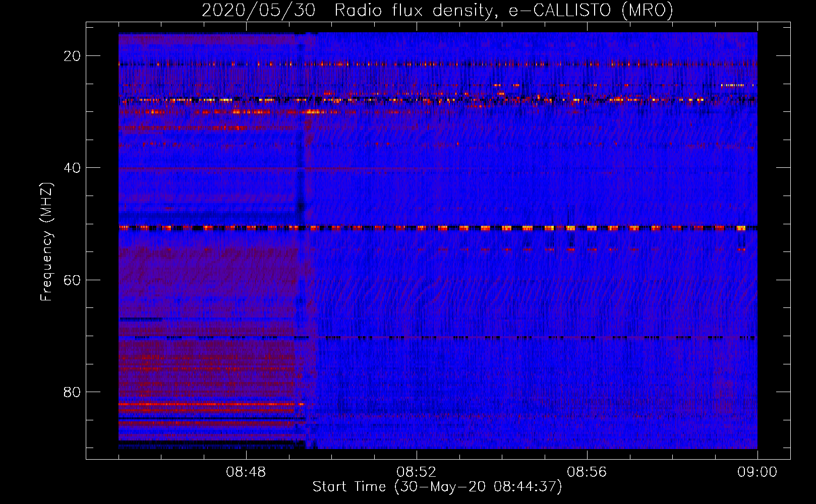Click the 08:56 time tick label

coord(587,472)
